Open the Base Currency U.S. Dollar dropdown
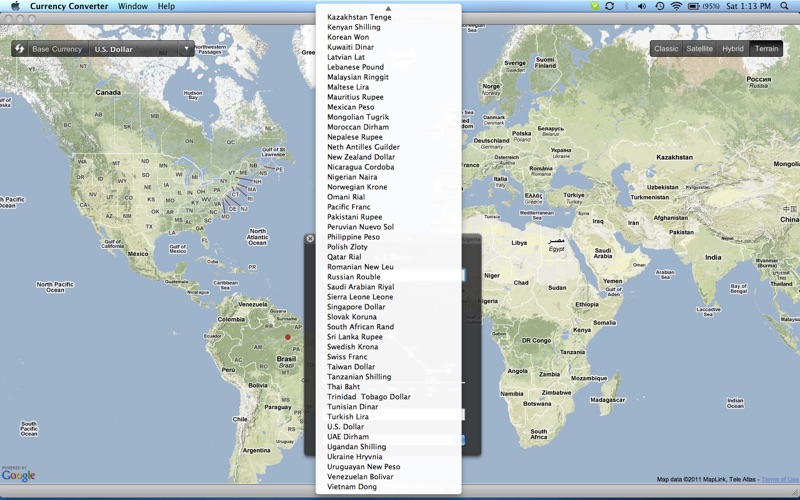Viewport: 800px width, 500px height. click(141, 49)
